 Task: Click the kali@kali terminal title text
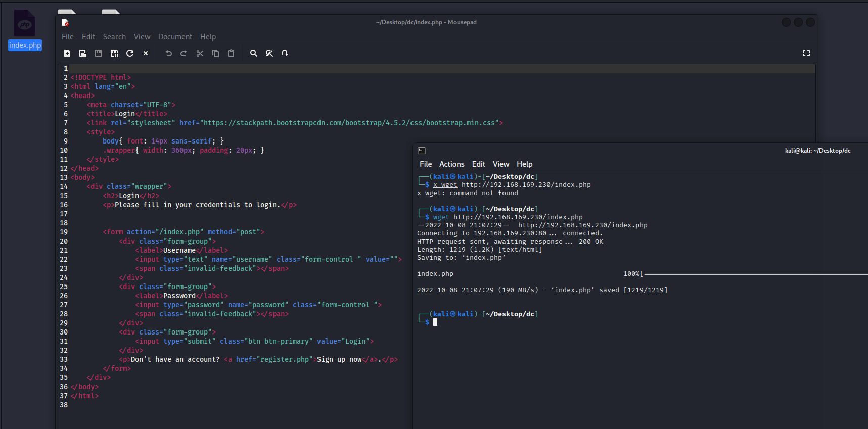817,151
